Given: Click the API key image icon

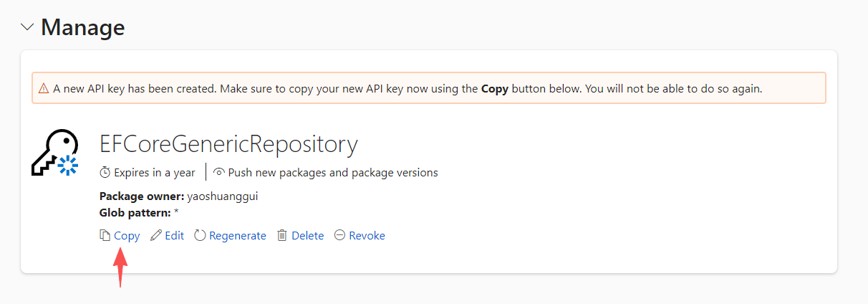Looking at the screenshot, I should point(54,153).
